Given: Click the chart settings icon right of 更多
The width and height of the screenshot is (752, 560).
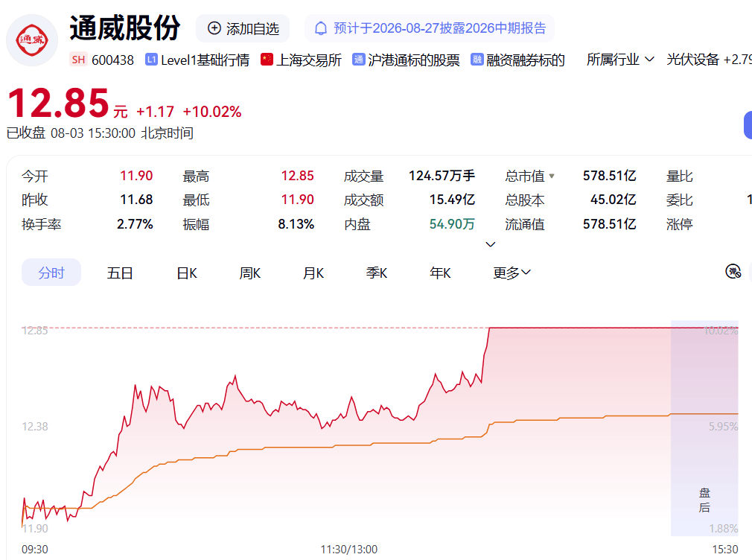Looking at the screenshot, I should point(733,272).
